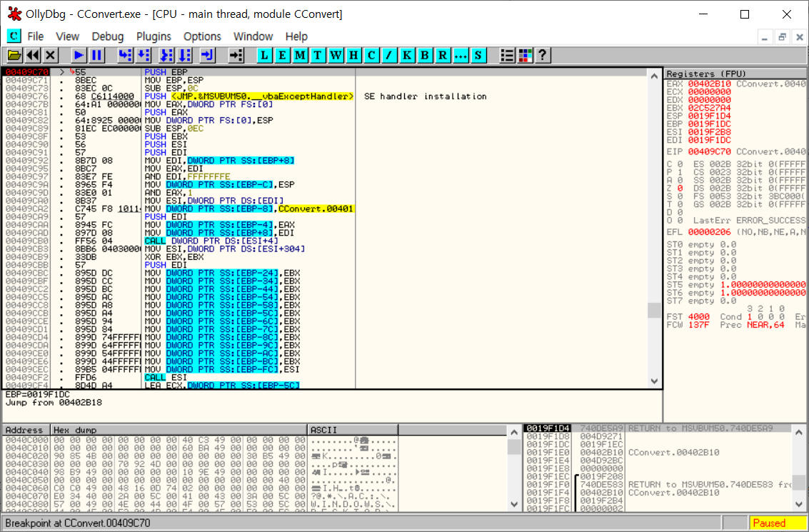
Task: Click the Trace into toolbar icon
Action: point(166,55)
